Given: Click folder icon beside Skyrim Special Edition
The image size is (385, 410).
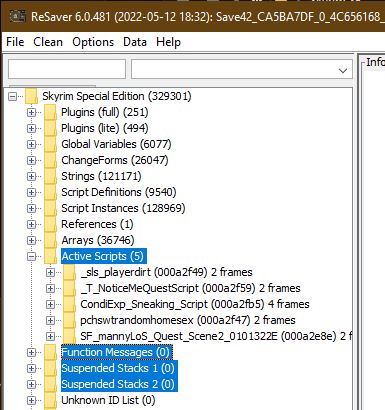Looking at the screenshot, I should click(31, 96).
